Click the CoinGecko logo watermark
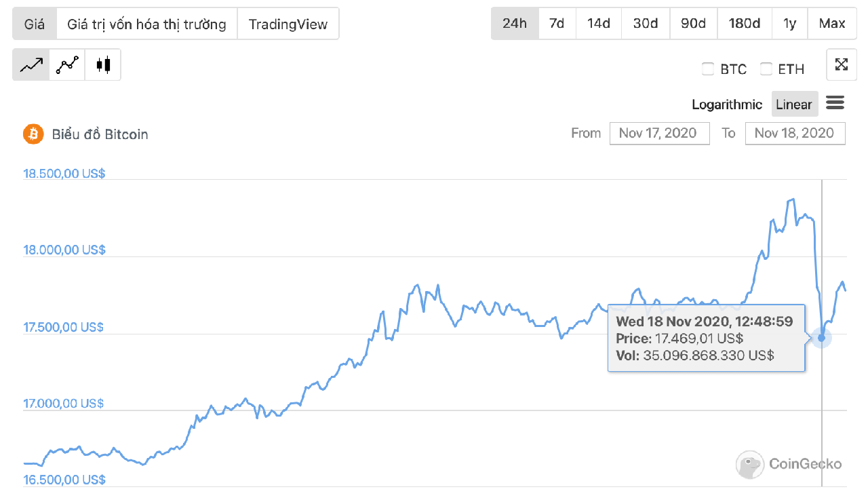Viewport: 868px width, 500px height. coord(789,464)
